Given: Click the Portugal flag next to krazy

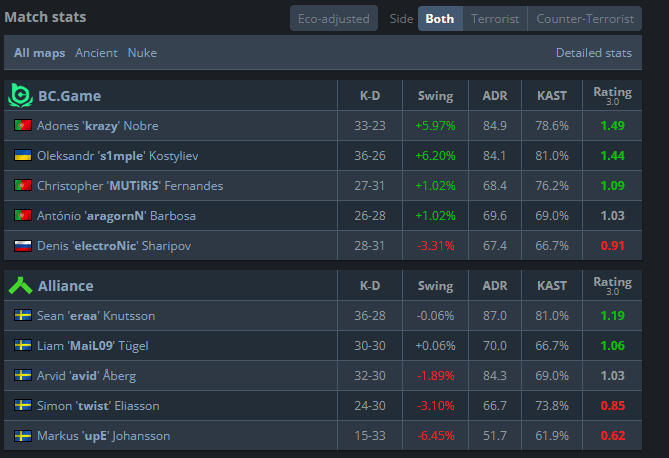Looking at the screenshot, I should pos(23,125).
